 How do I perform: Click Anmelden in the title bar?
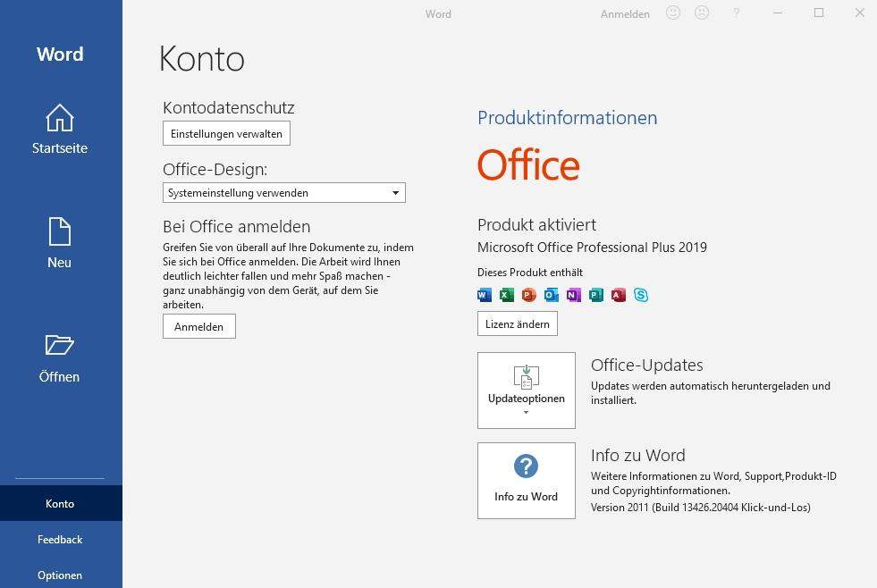(x=624, y=14)
